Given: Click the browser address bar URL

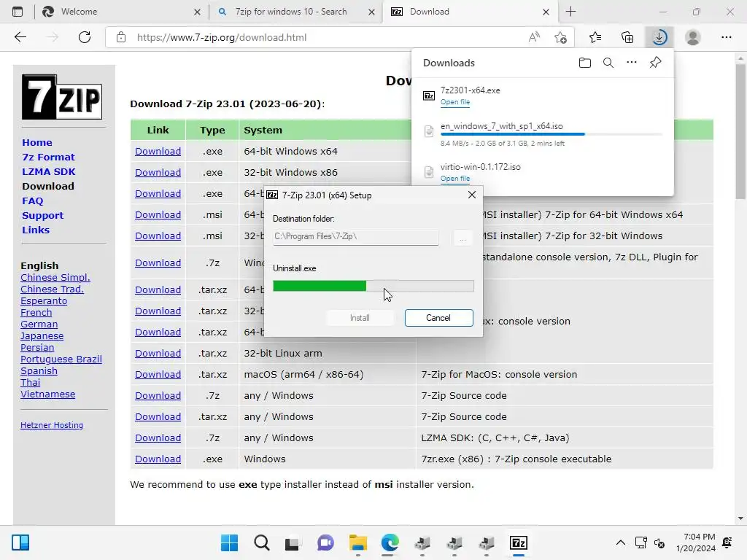Looking at the screenshot, I should pos(222,37).
